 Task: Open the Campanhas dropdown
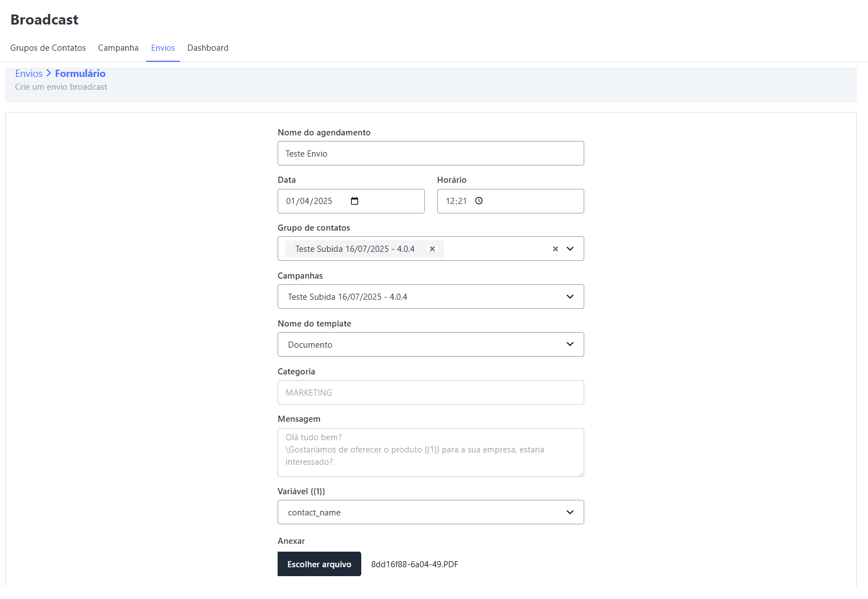(430, 297)
